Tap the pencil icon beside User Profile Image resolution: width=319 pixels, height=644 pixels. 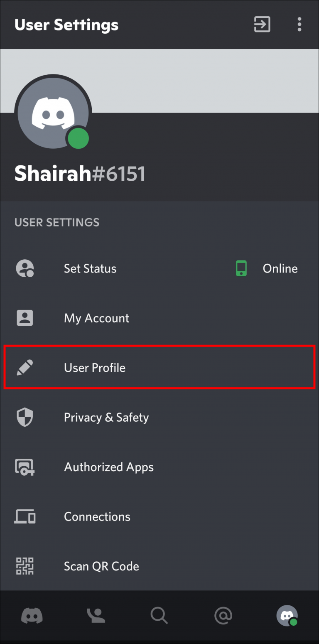click(25, 367)
